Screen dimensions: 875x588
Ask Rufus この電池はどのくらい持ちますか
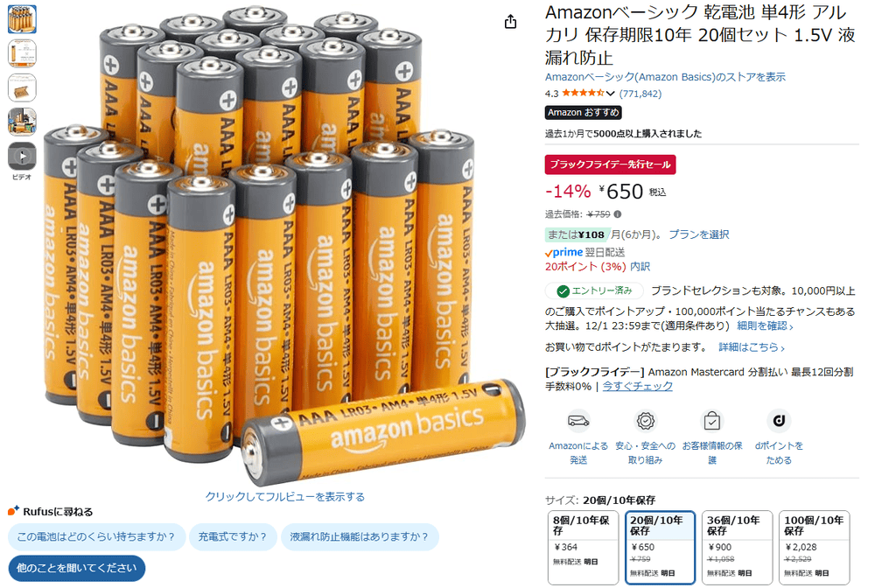96,536
